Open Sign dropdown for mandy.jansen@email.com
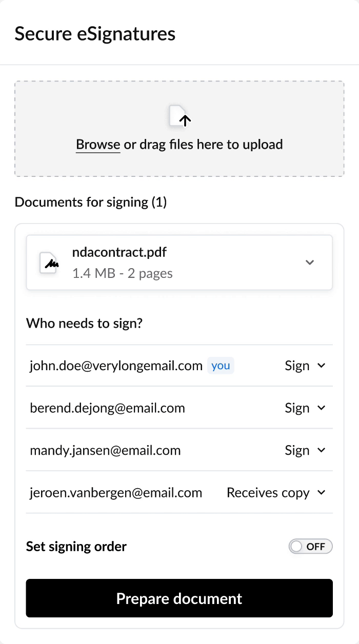This screenshot has height=644, width=359. [306, 451]
